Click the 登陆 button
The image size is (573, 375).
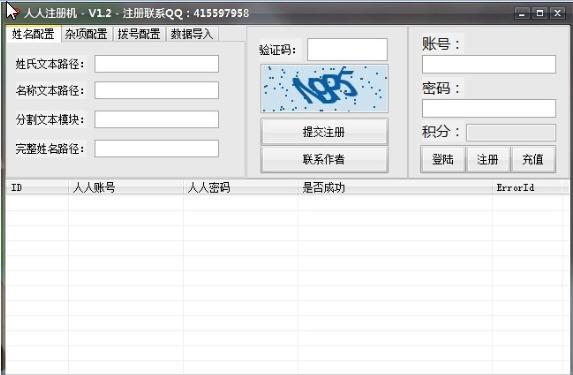coord(443,159)
